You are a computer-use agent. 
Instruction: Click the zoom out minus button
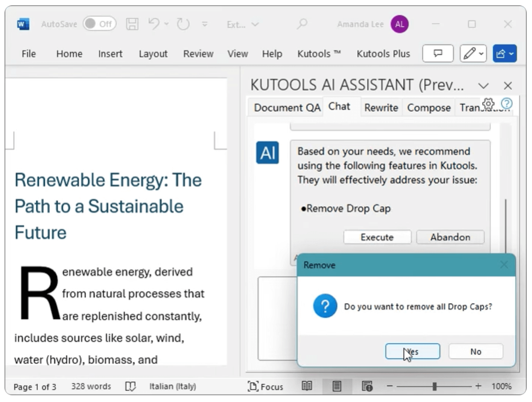390,386
